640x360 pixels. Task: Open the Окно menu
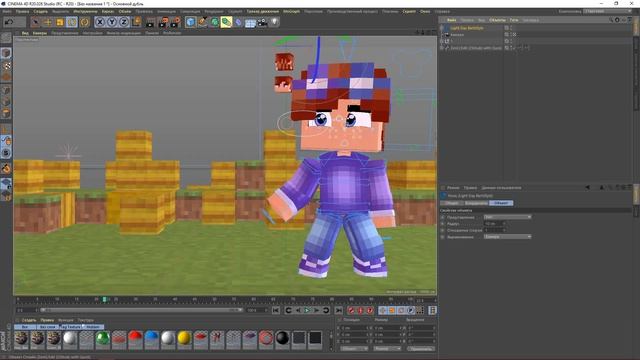click(425, 11)
